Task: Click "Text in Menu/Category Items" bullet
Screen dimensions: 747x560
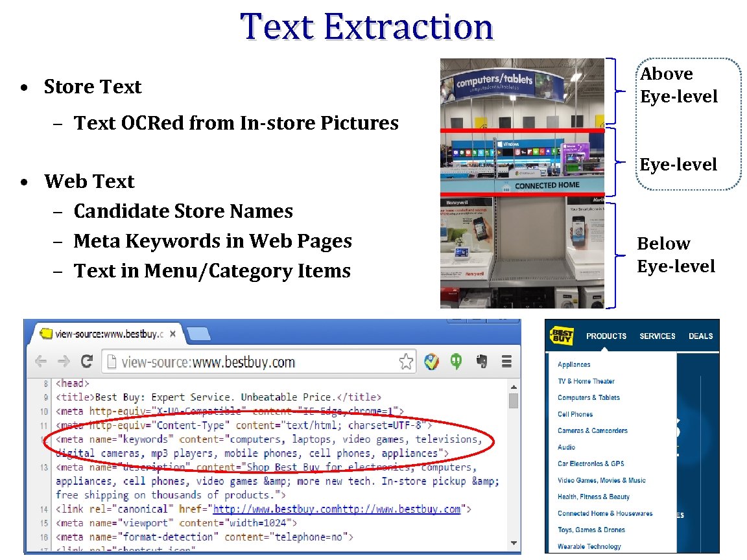Action: point(212,271)
